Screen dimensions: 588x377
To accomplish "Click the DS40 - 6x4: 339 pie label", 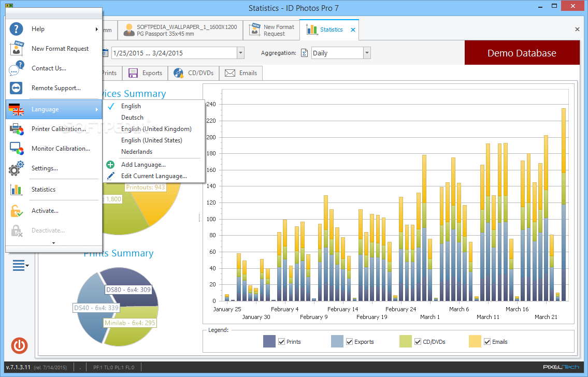I will click(96, 308).
